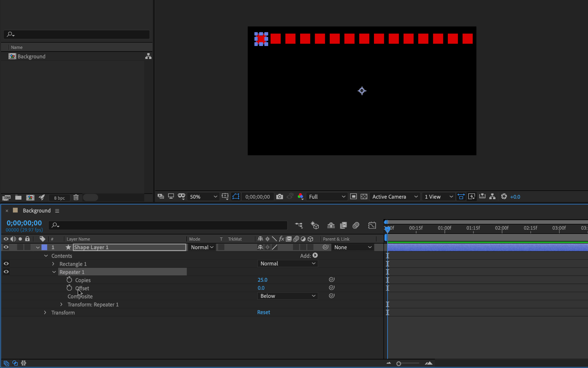Click the Composition Mini-Flowchart icon

(299, 225)
